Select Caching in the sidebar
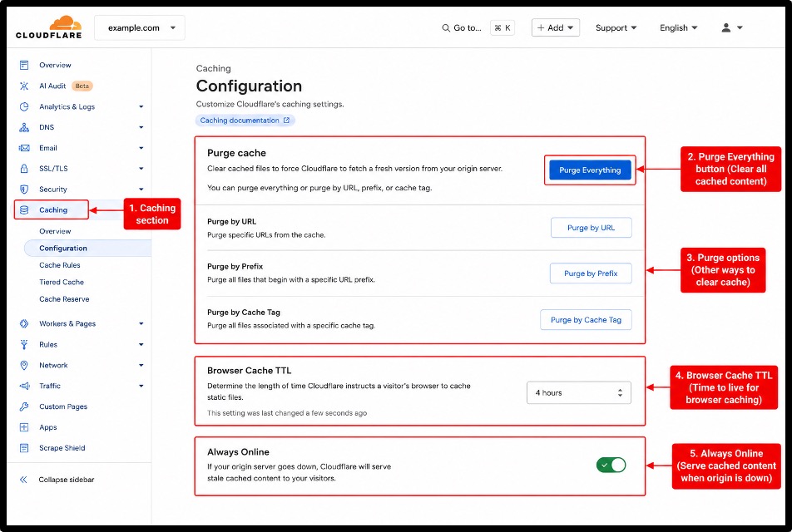The width and height of the screenshot is (792, 532). pyautogui.click(x=52, y=210)
